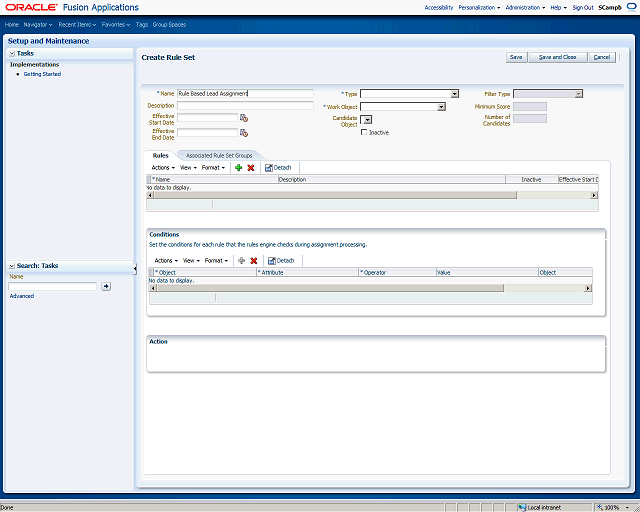Viewport: 640px width, 512px height.
Task: Click the Save button
Action: (516, 57)
